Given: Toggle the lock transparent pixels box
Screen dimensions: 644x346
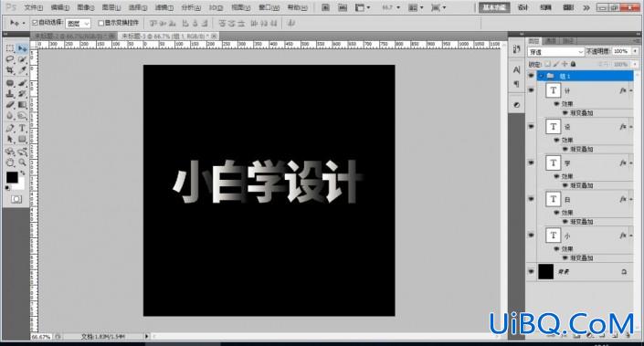Looking at the screenshot, I should point(547,64).
